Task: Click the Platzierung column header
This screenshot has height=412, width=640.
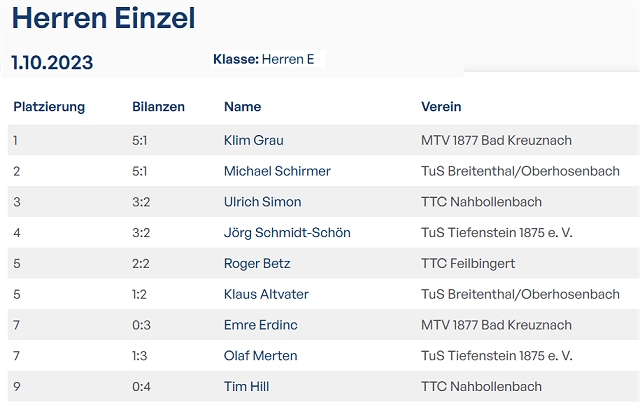Action: (x=49, y=107)
